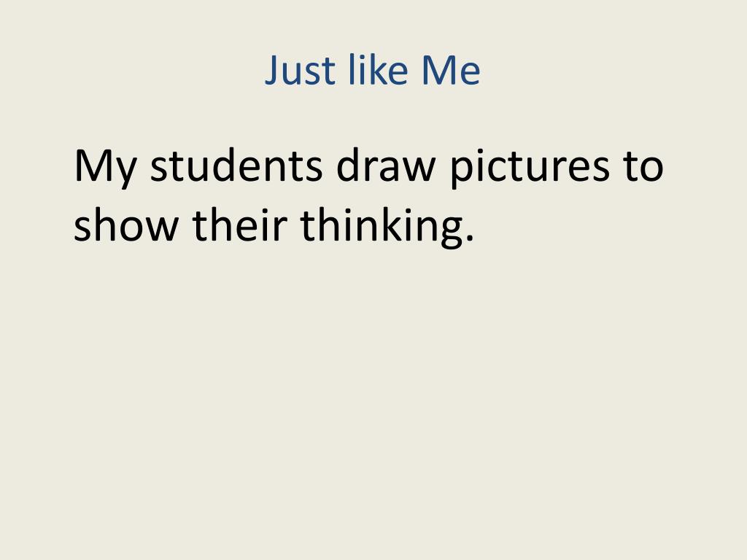Click the capital "M" of "Me" in the title

click(437, 70)
